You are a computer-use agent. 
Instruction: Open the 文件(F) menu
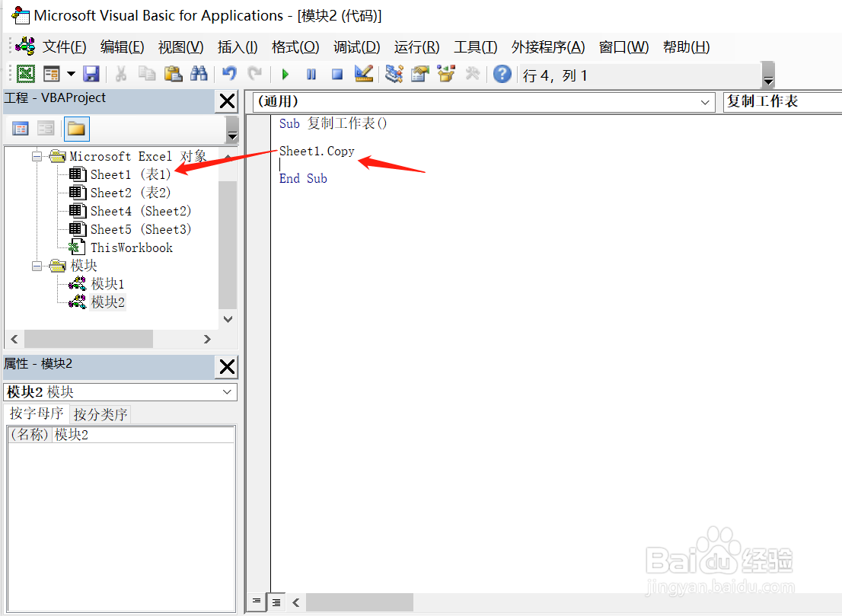click(65, 47)
